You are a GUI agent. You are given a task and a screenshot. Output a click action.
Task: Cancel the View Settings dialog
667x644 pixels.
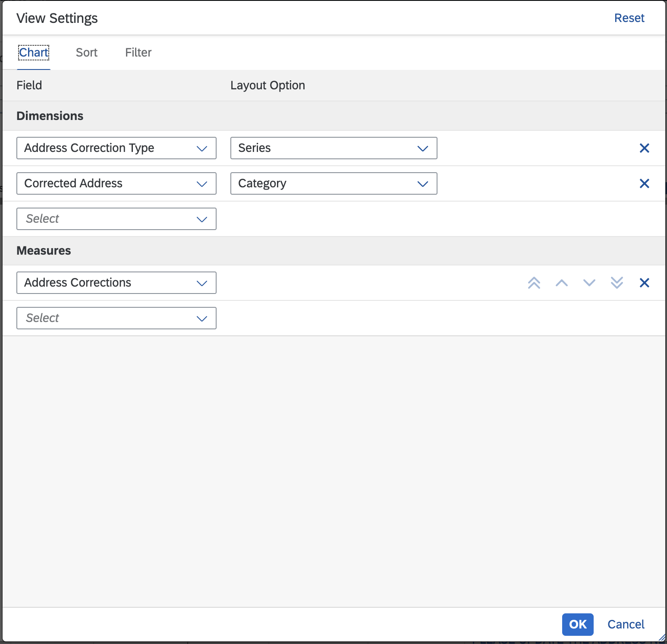pyautogui.click(x=625, y=625)
